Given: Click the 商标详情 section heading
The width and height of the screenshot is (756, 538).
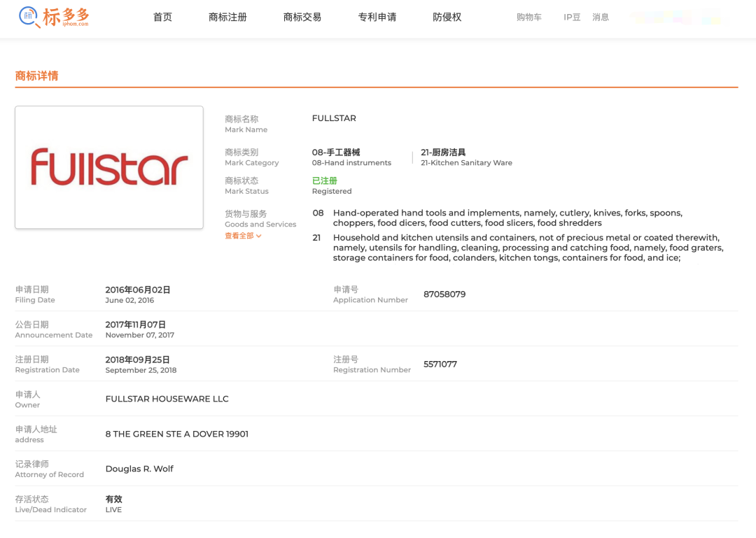Looking at the screenshot, I should click(36, 76).
